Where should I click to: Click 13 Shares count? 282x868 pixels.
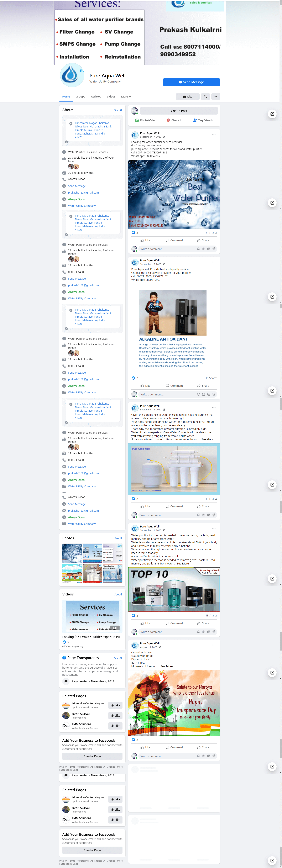coord(211,616)
